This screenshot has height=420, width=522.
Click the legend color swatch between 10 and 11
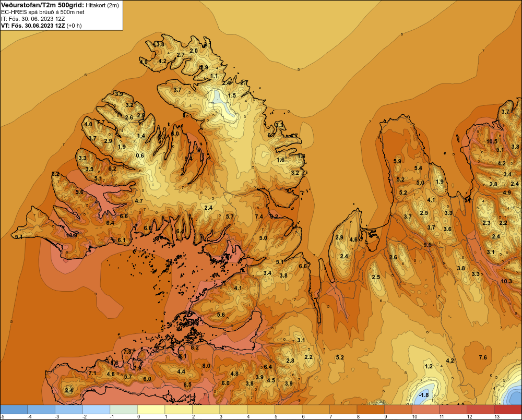pos(426,409)
